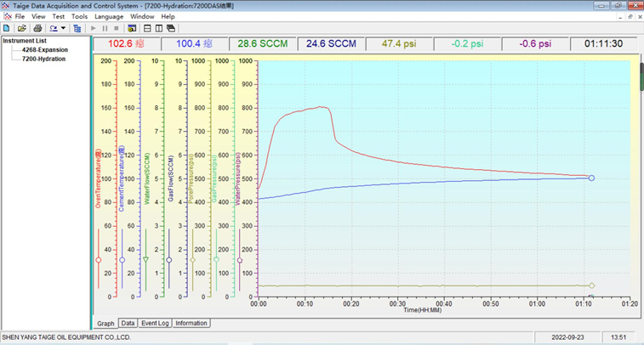Click the green WaterFlow axis triangle marker

(145, 260)
